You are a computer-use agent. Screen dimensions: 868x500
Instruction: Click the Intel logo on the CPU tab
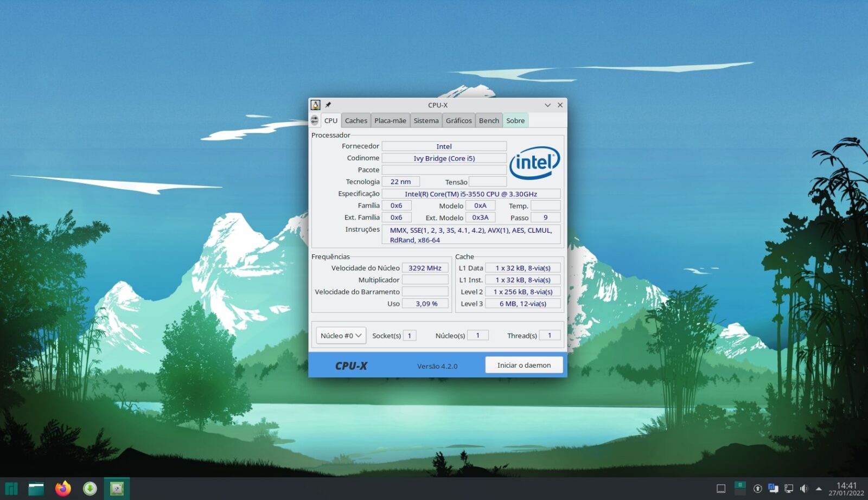tap(534, 161)
